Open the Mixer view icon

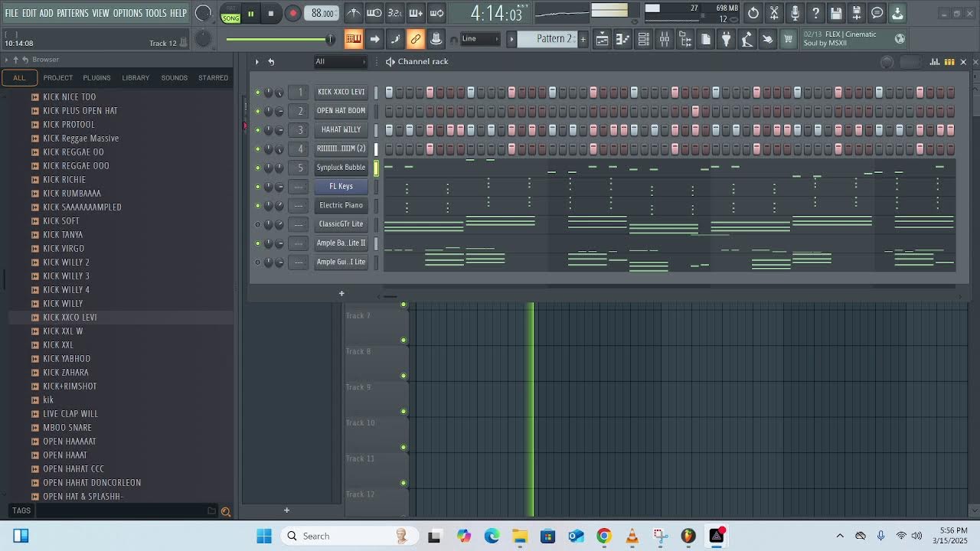pos(665,39)
